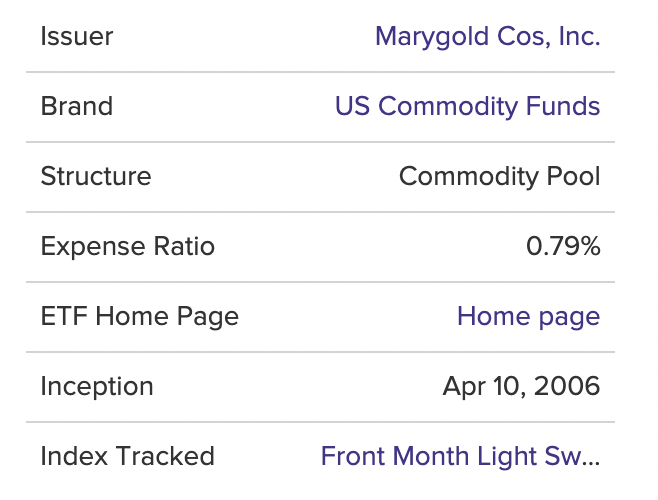Viewport: 658px width, 500px height.
Task: Select the Brand row label
Action: [77, 106]
